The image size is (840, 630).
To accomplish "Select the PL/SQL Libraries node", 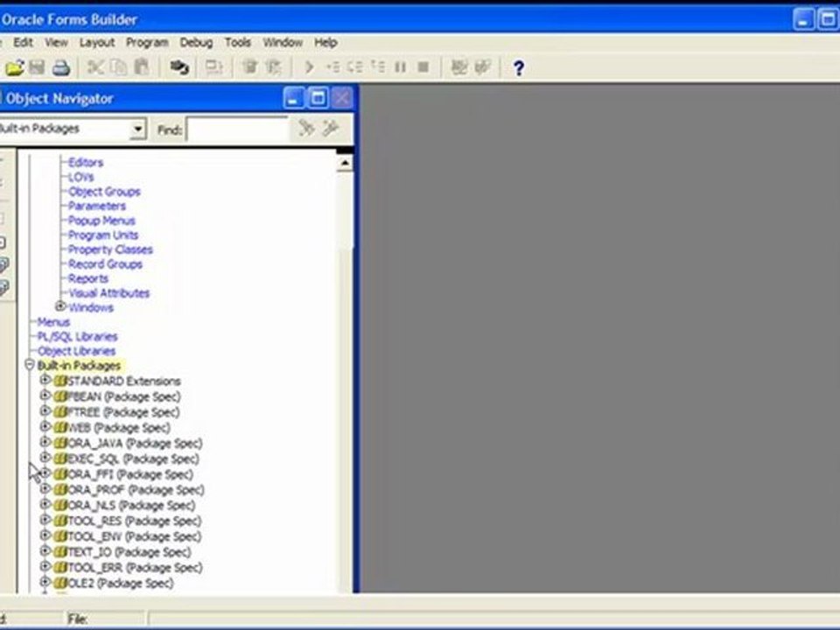I will 77,336.
